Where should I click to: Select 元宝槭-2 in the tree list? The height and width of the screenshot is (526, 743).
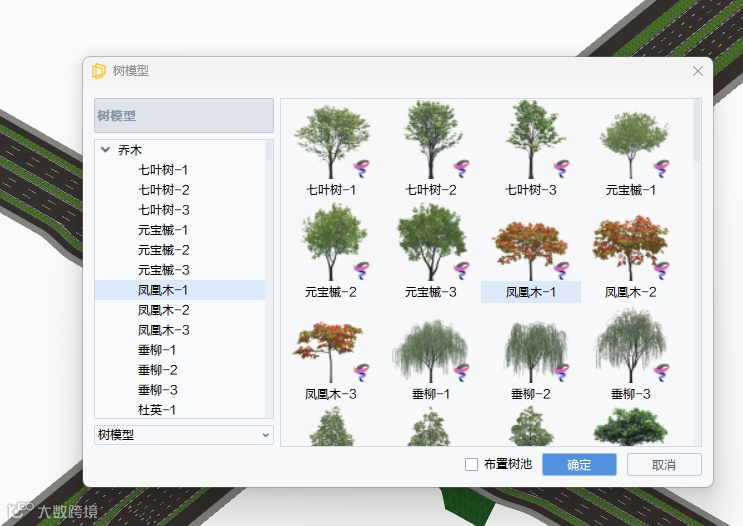163,250
